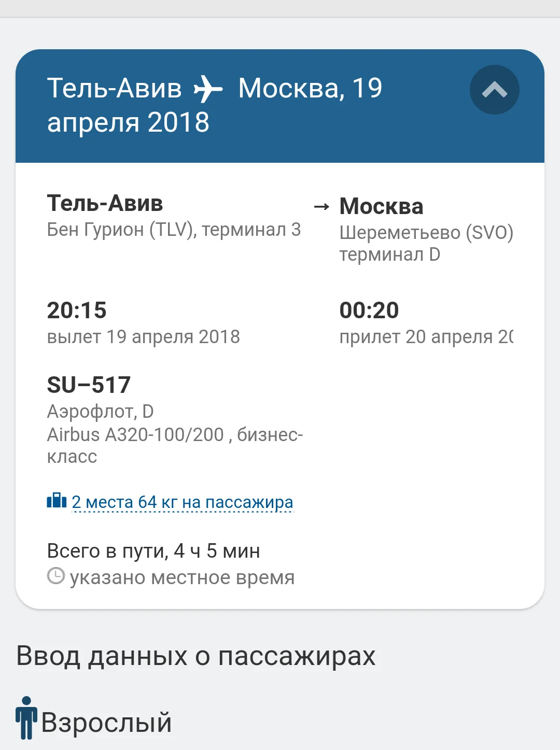
Task: Select the "Взрослый" passenger label
Action: pyautogui.click(x=106, y=722)
